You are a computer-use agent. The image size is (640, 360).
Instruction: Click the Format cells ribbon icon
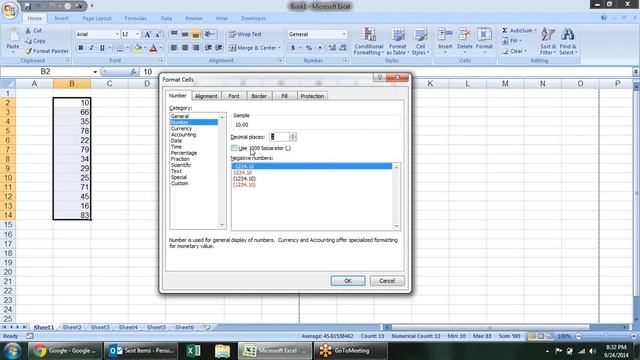(484, 35)
